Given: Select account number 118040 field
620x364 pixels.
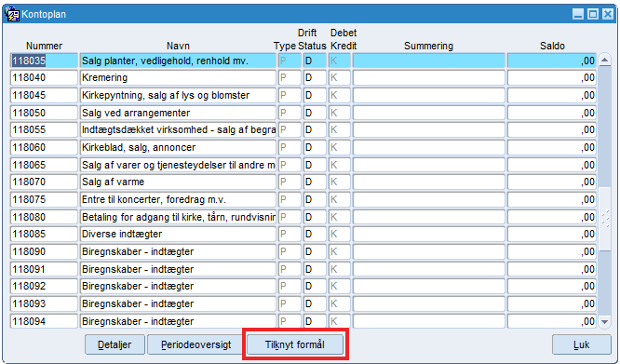Looking at the screenshot, I should (44, 78).
